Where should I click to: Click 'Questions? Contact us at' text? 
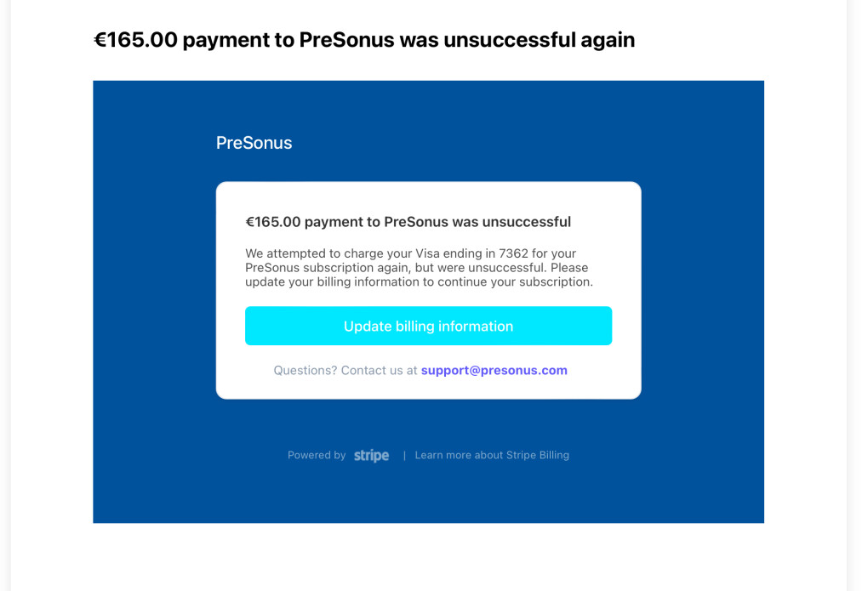pos(345,370)
